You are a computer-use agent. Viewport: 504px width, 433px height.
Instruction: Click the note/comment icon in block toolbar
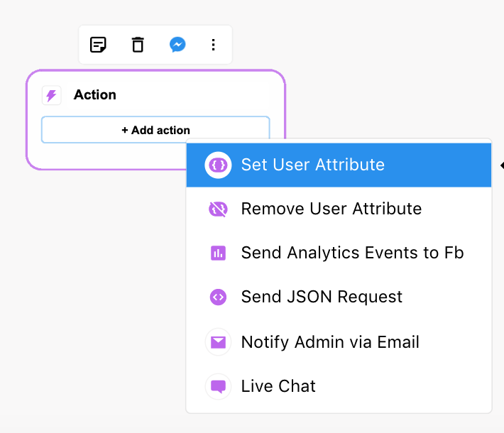tap(98, 45)
